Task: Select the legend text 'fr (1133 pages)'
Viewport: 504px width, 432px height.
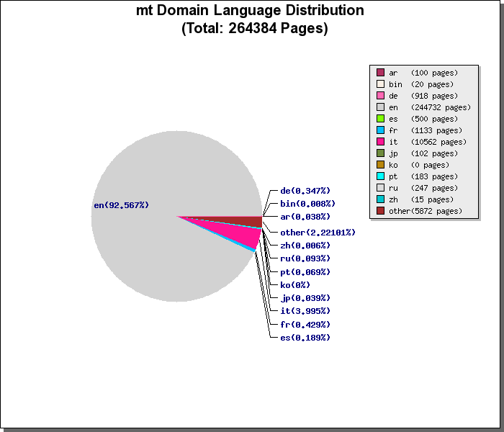Action: pos(426,130)
